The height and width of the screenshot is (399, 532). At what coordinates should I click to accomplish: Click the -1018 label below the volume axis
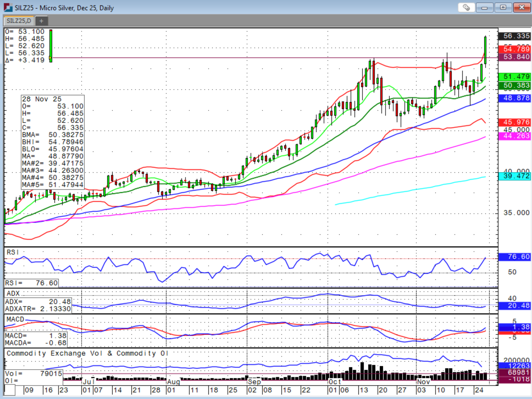tap(515, 379)
